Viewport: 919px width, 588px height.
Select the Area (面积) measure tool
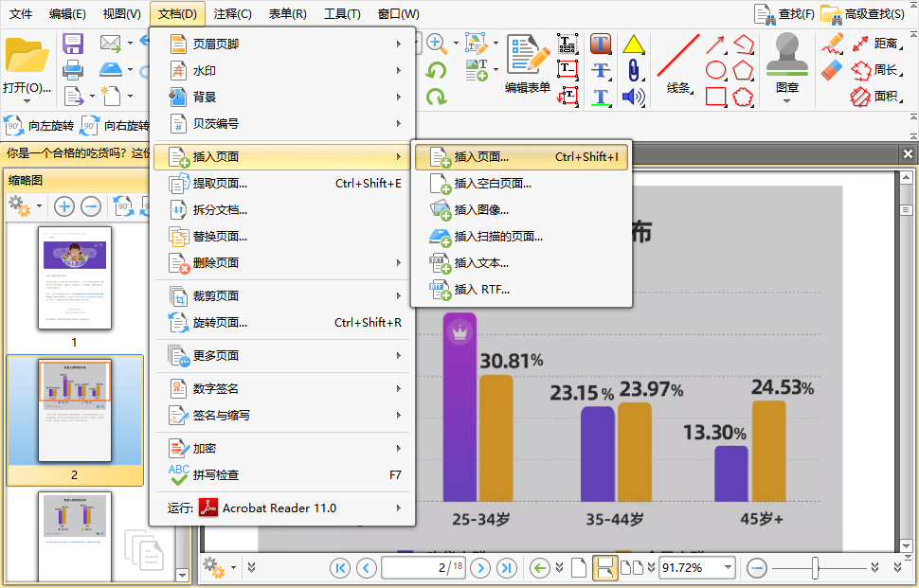(x=875, y=97)
